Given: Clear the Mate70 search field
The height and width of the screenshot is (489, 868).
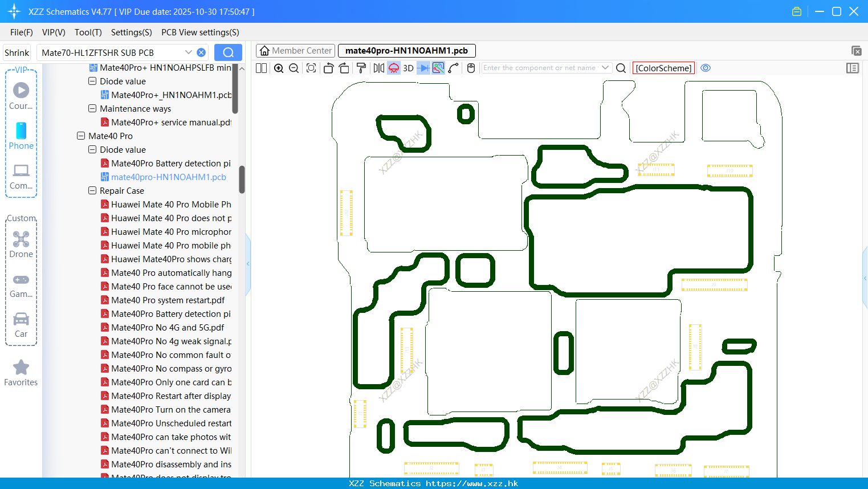Looking at the screenshot, I should pyautogui.click(x=201, y=52).
